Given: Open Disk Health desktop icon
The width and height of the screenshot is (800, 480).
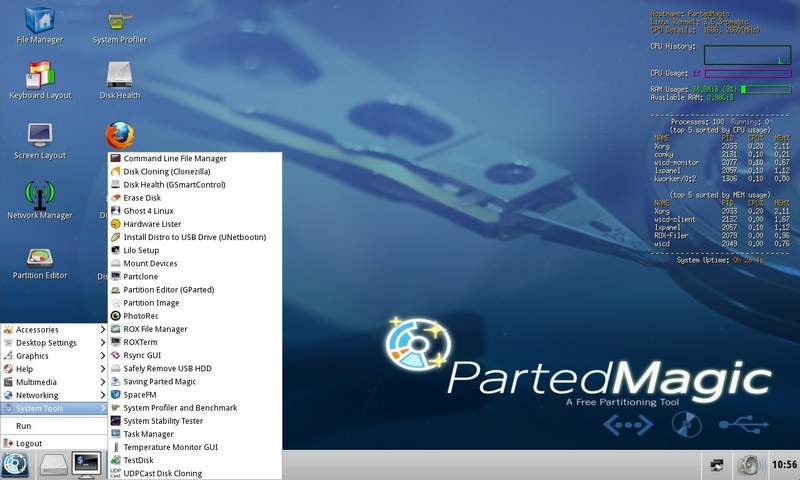Looking at the screenshot, I should [120, 80].
